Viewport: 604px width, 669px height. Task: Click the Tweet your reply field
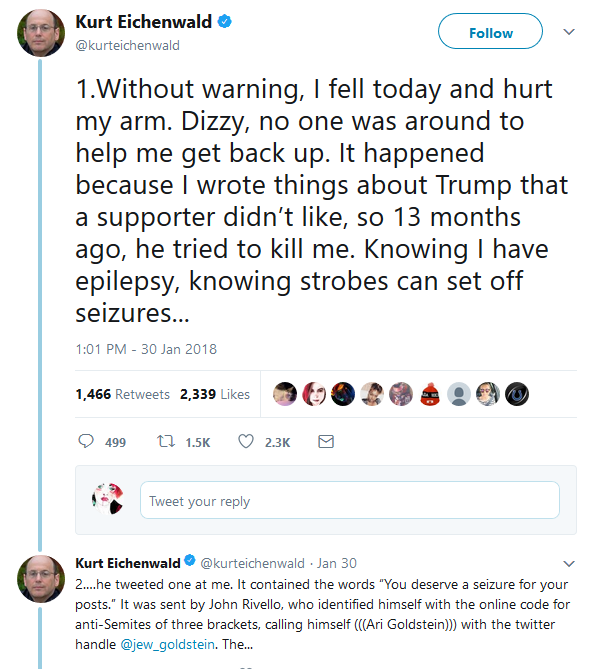[350, 500]
